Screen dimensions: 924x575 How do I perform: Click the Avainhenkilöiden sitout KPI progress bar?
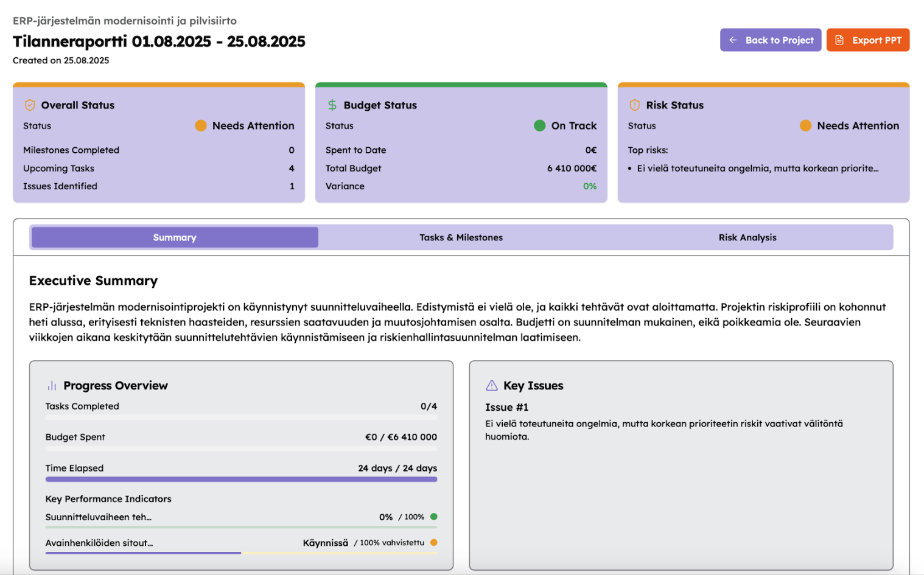[x=241, y=553]
